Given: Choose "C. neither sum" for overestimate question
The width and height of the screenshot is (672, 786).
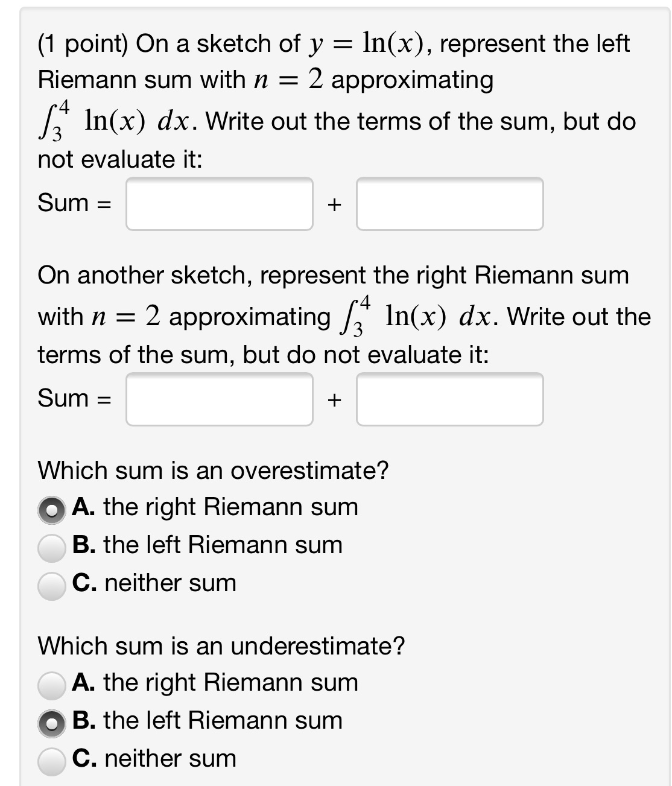Looking at the screenshot, I should pos(53,583).
